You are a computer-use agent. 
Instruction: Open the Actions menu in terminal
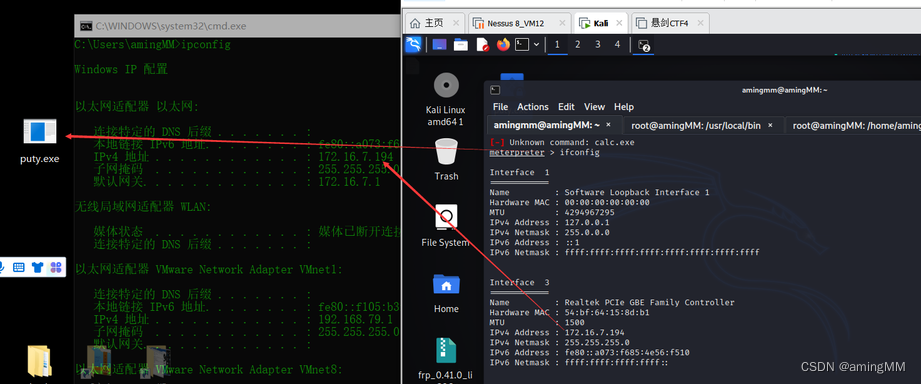coord(533,107)
